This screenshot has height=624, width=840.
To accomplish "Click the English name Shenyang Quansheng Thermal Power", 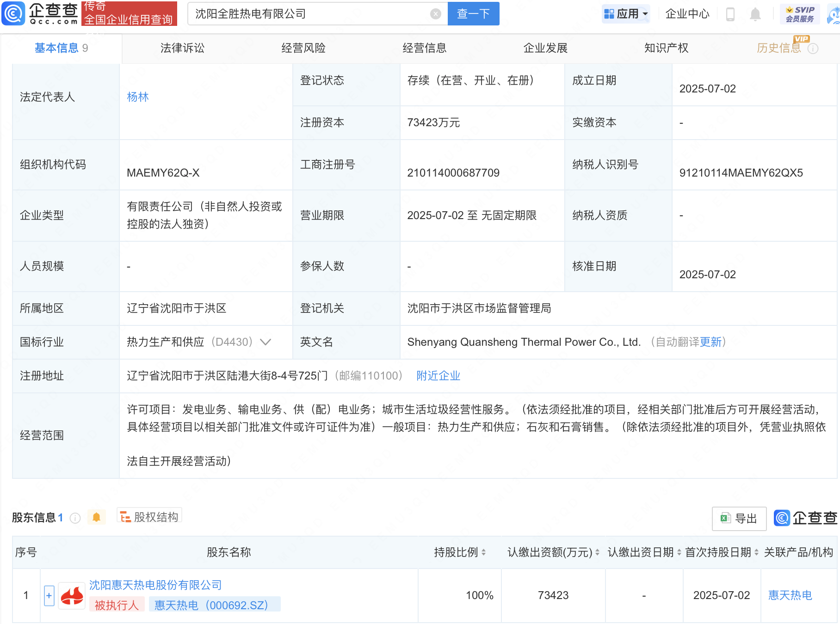I will (524, 342).
